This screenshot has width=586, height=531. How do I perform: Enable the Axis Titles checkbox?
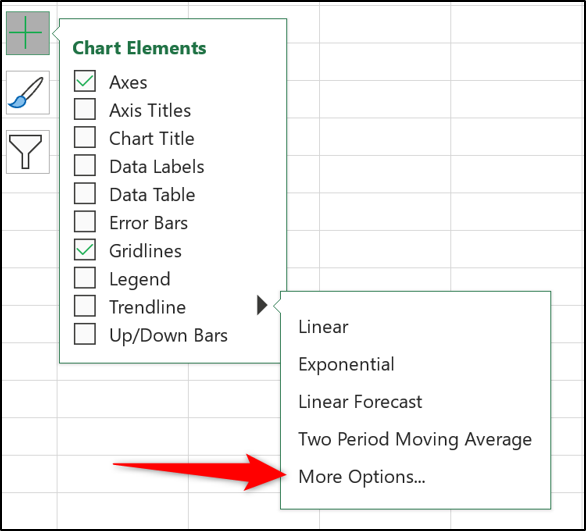click(x=85, y=109)
